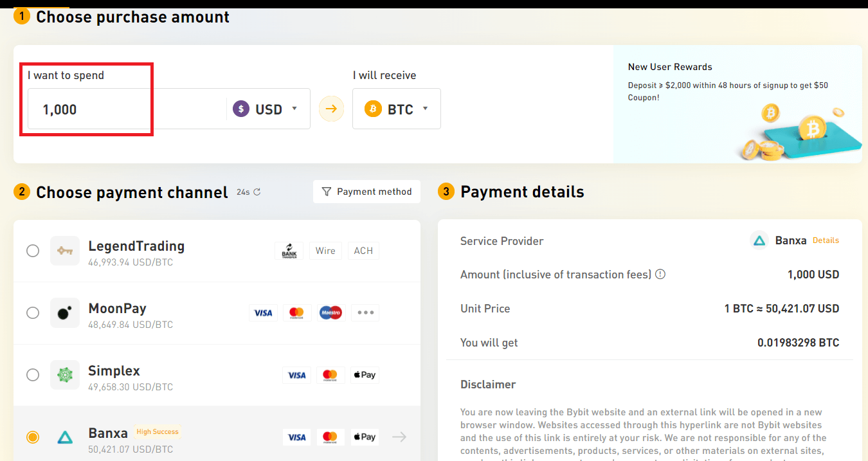868x461 pixels.
Task: Open the USD currency dropdown
Action: click(x=267, y=109)
